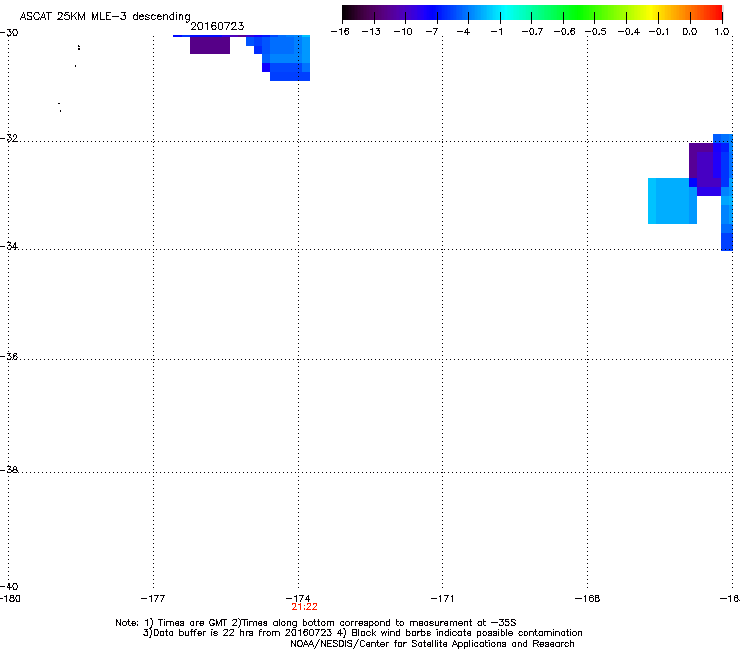Click the note line "3)Data buffer is 22 hrs"
Image resolution: width=740 pixels, height=650 pixels.
pyautogui.click(x=362, y=633)
